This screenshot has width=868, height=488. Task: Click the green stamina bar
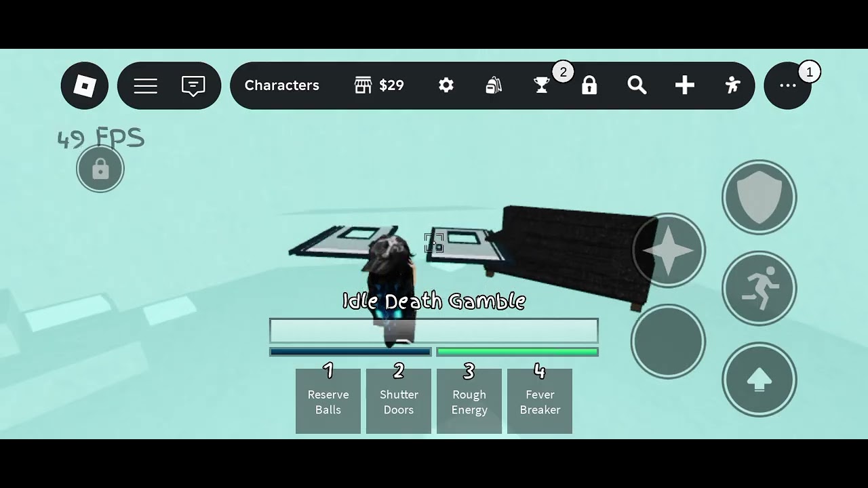coord(517,352)
